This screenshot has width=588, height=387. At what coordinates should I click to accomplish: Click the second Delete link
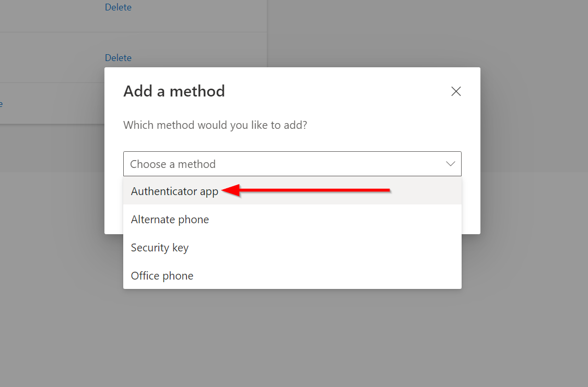[118, 58]
